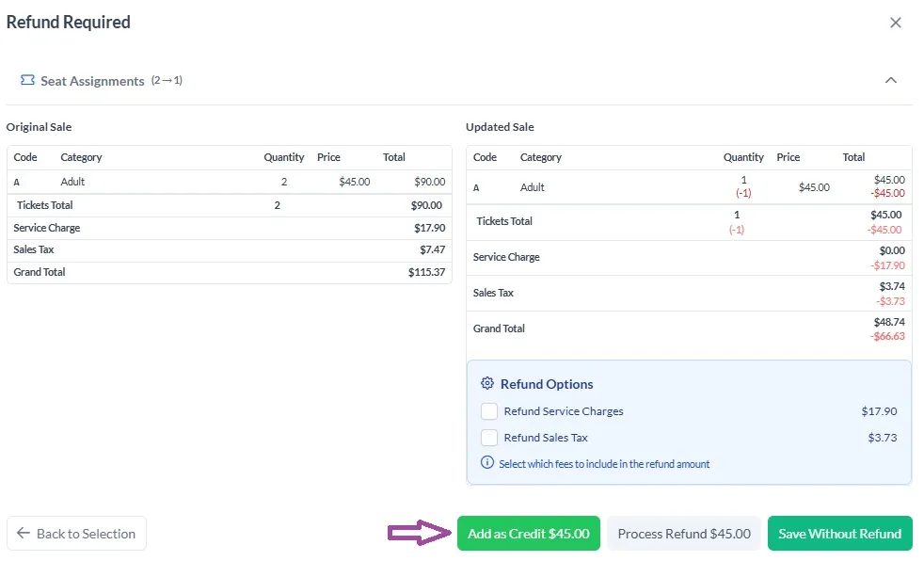This screenshot has height=561, width=924.
Task: Click the "Seat Assignments" heading text
Action: pos(92,81)
